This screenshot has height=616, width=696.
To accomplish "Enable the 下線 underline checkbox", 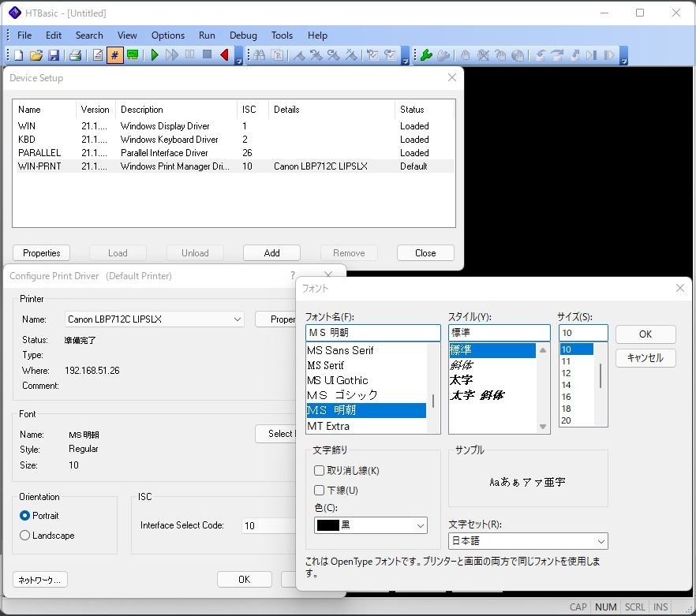I will pyautogui.click(x=320, y=491).
